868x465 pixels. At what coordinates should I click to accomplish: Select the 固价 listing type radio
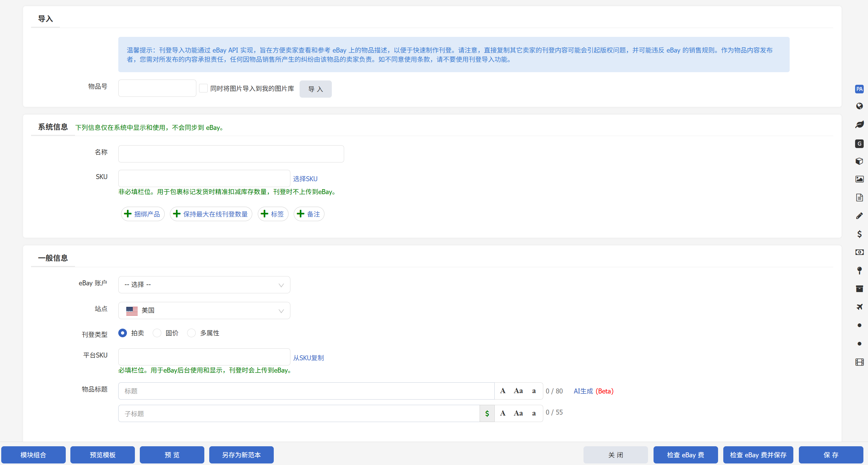(x=157, y=333)
